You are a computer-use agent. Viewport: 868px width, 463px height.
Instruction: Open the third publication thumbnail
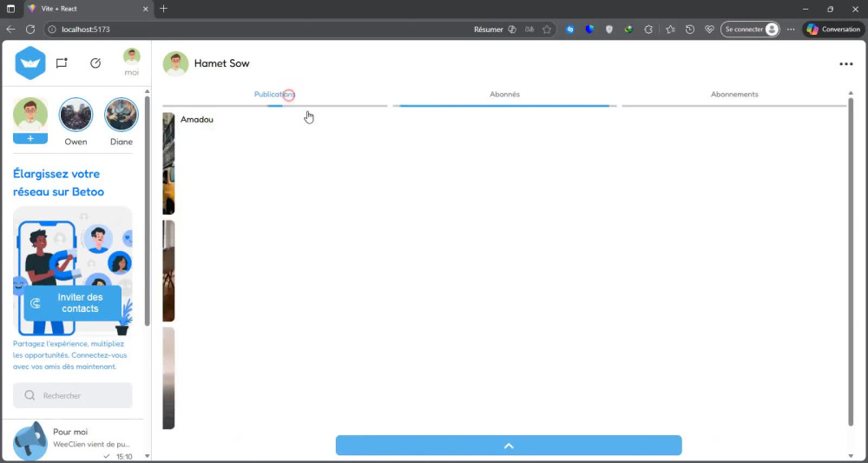coord(169,378)
